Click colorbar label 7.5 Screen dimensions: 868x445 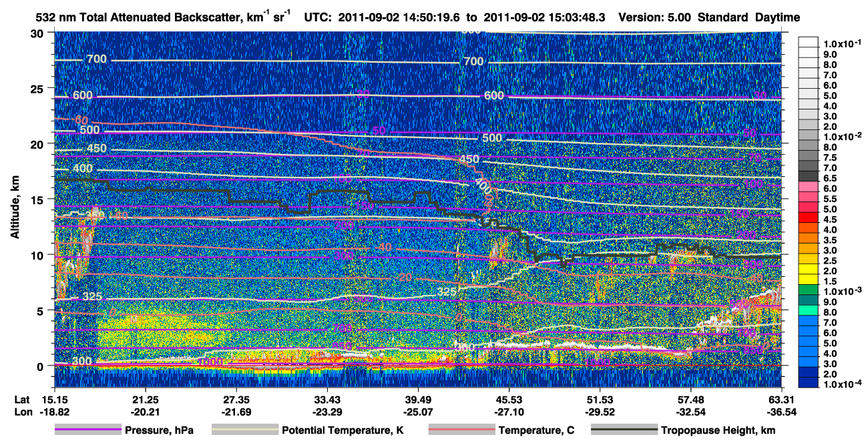coord(829,157)
